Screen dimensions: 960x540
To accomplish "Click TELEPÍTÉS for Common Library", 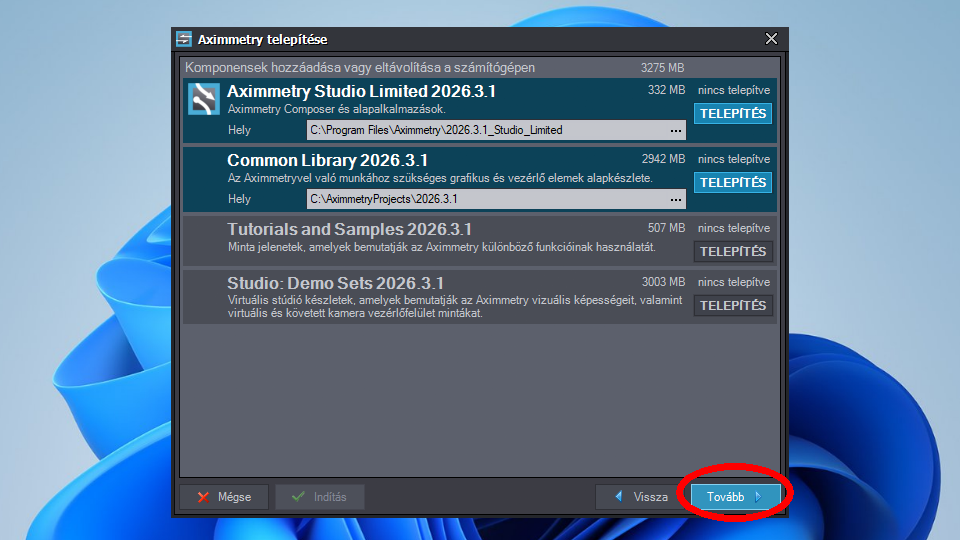I will pos(733,182).
